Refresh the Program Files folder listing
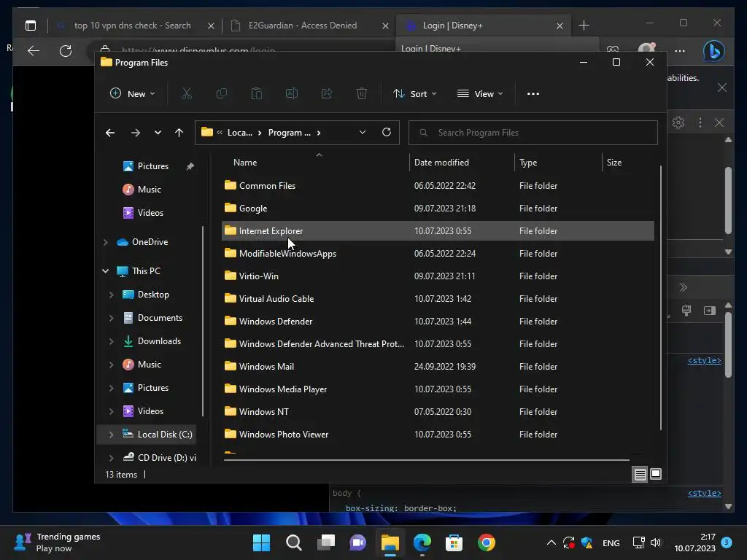 pyautogui.click(x=387, y=132)
